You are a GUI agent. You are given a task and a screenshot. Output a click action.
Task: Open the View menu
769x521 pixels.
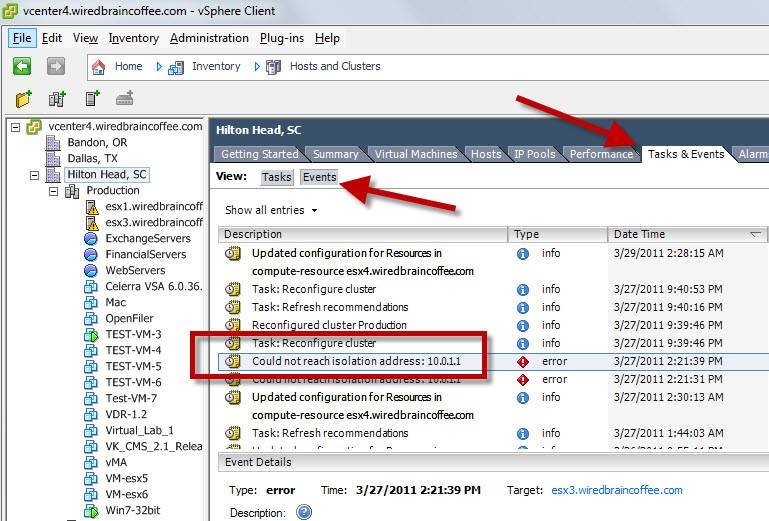85,38
